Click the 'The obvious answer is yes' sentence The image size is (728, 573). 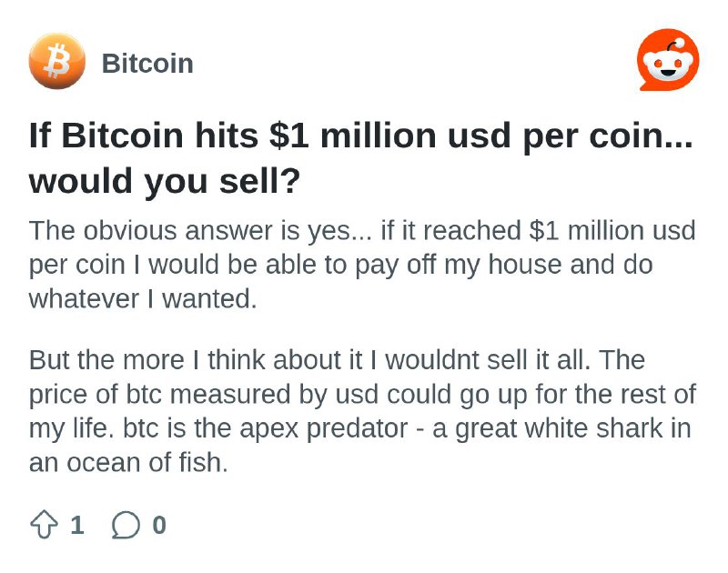pos(200,231)
